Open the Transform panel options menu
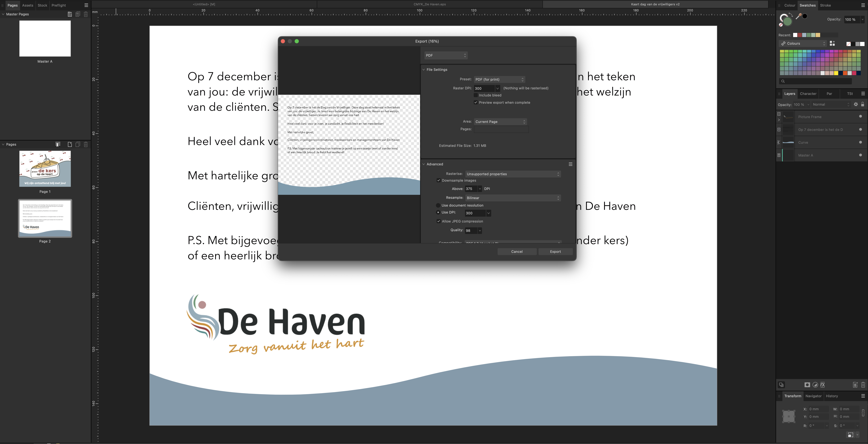The height and width of the screenshot is (444, 868). click(x=863, y=396)
